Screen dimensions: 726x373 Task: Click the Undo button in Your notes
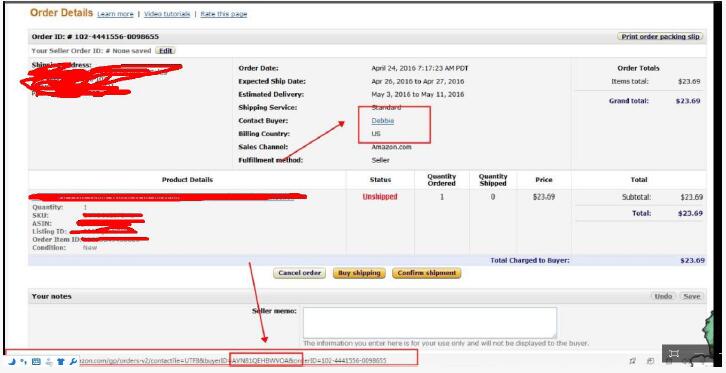point(663,296)
